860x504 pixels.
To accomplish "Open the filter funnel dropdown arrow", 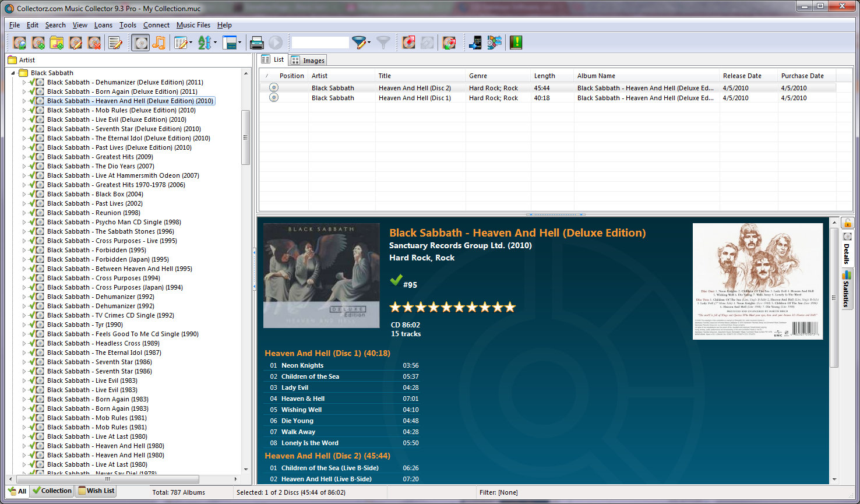I will [369, 43].
